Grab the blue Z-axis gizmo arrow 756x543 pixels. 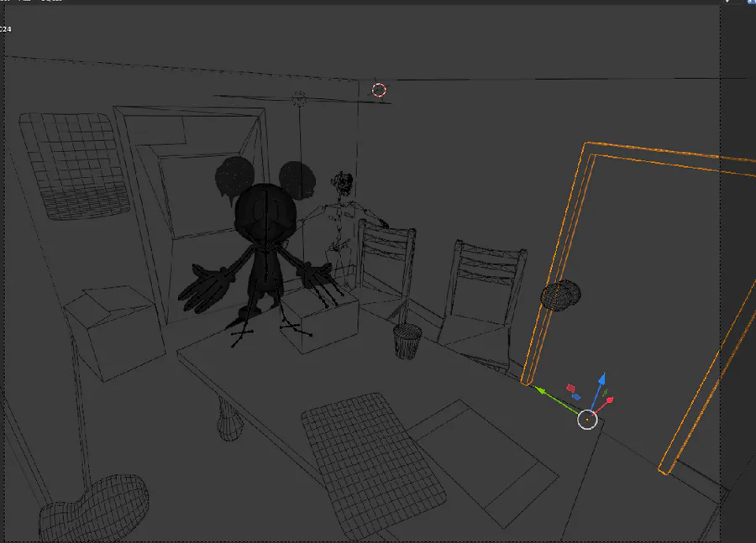point(601,379)
